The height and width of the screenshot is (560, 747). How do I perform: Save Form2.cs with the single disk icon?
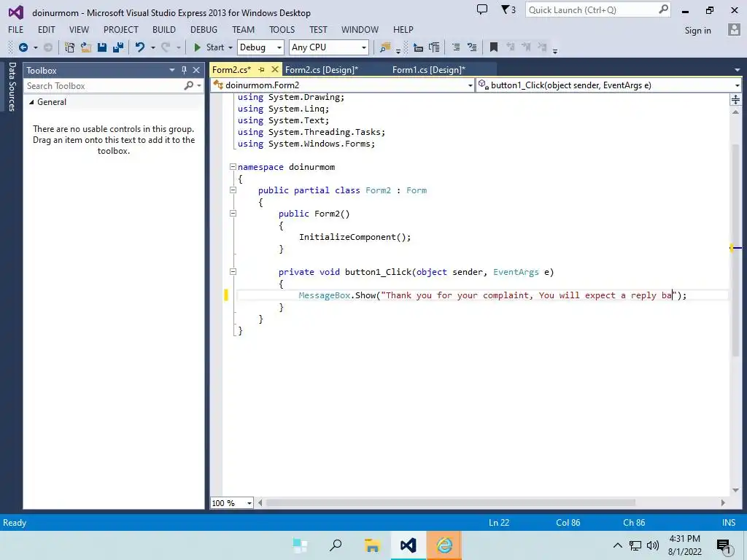[102, 47]
